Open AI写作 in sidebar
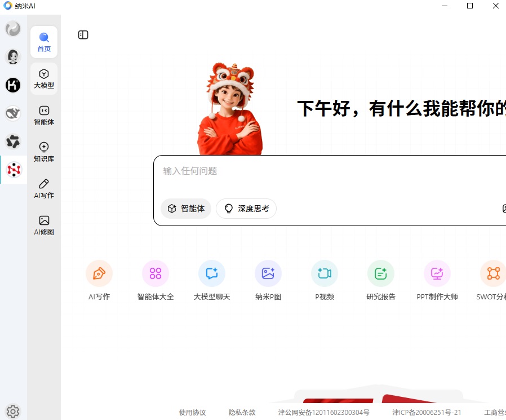This screenshot has width=506, height=420. point(44,188)
